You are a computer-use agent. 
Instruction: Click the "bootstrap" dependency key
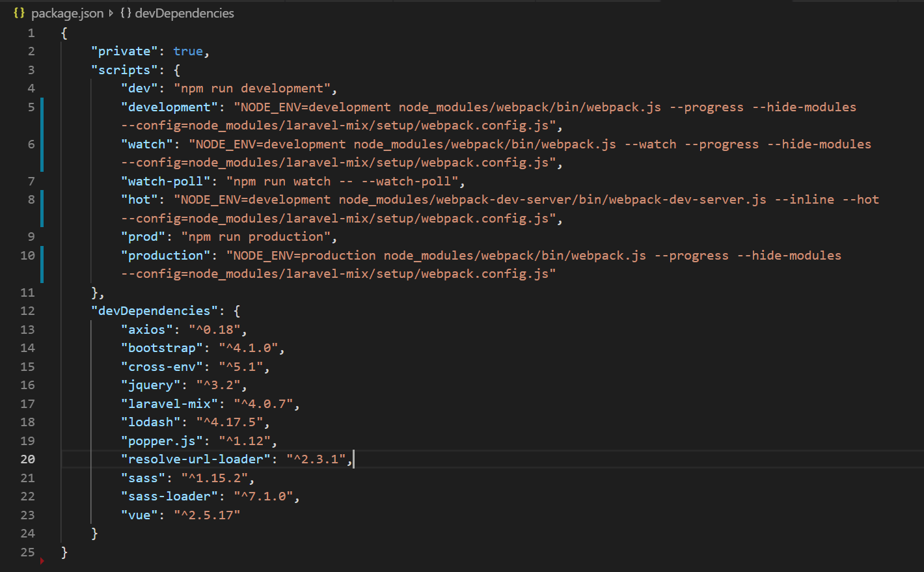[x=162, y=348]
